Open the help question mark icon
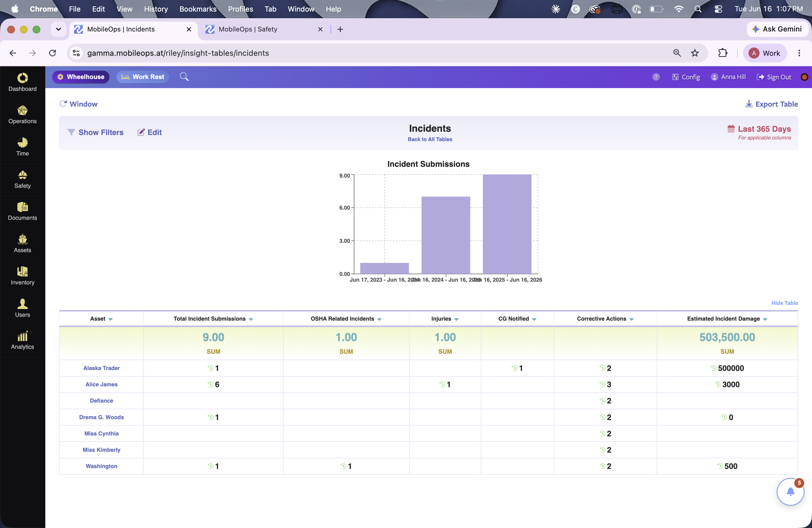 656,77
